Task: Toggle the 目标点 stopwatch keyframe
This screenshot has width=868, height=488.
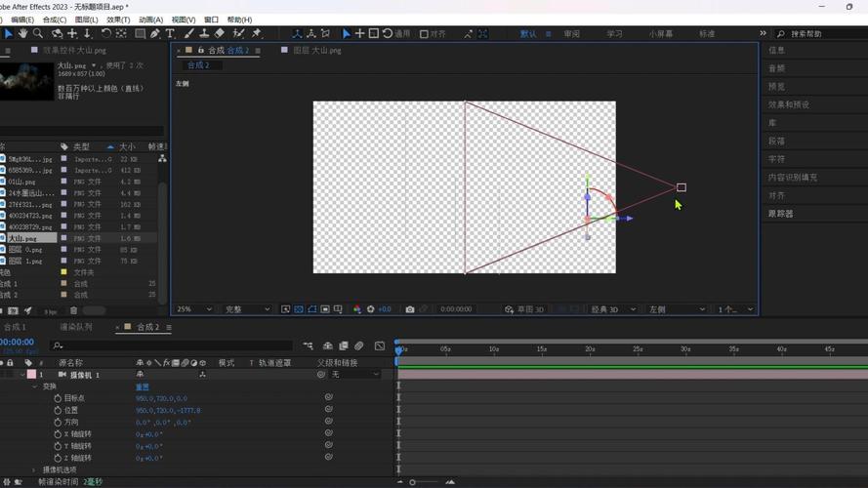Action: tap(58, 398)
